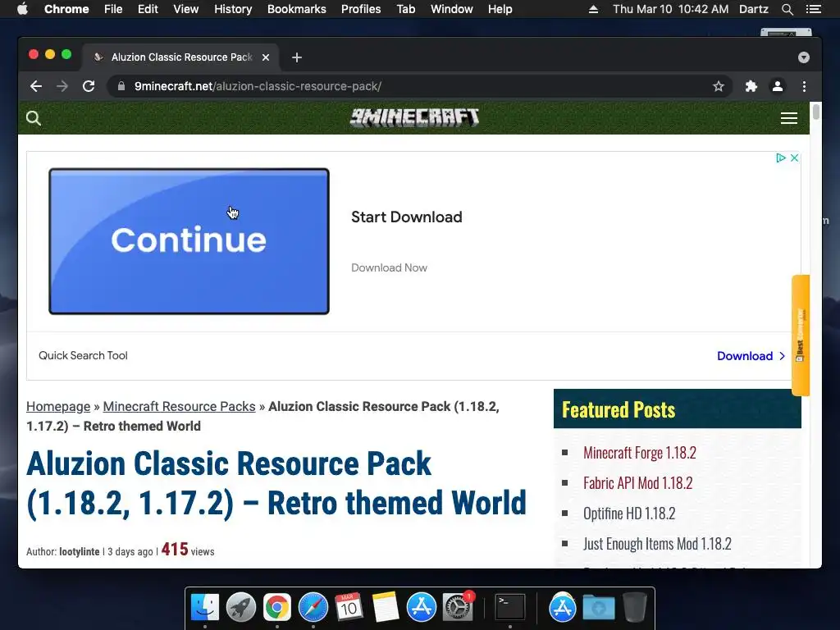Click the Dartz user name in menu bar
The width and height of the screenshot is (840, 630).
click(x=753, y=9)
